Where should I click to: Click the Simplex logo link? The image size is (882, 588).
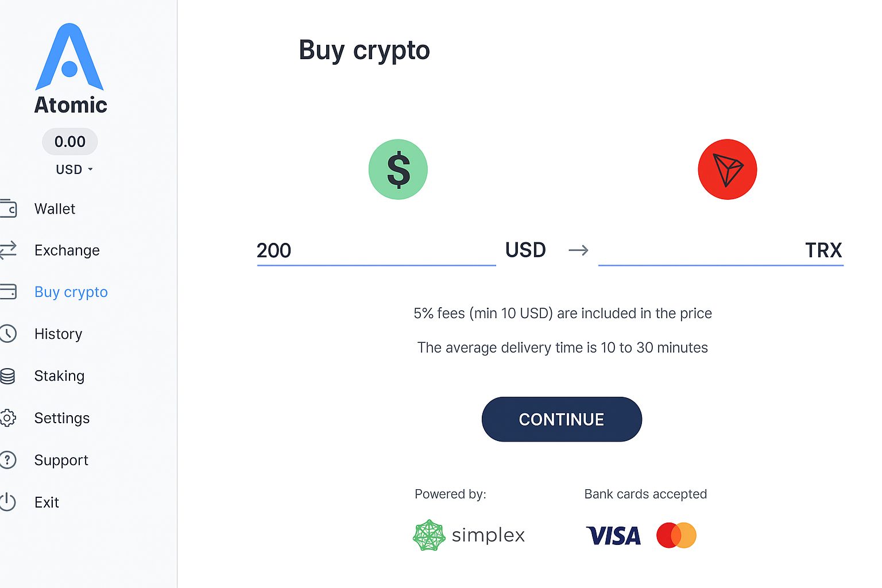click(x=469, y=535)
